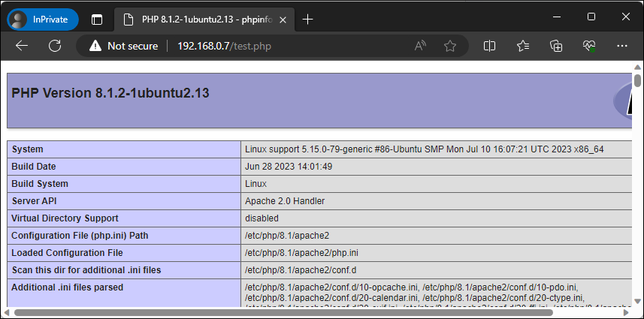
Task: Open the Collections panel
Action: [556, 46]
